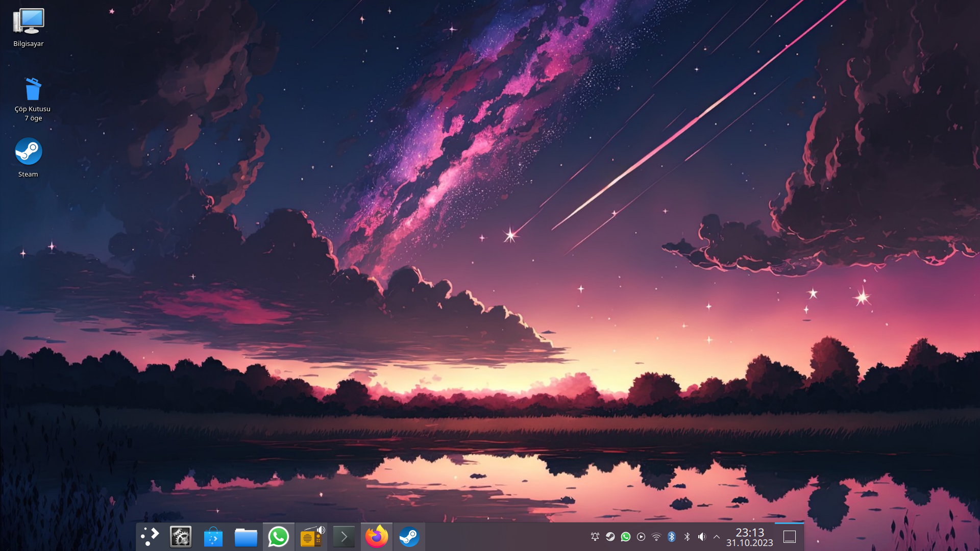Open the calendar from the 23:13 clock
Screen dimensions: 980x551
(749, 537)
